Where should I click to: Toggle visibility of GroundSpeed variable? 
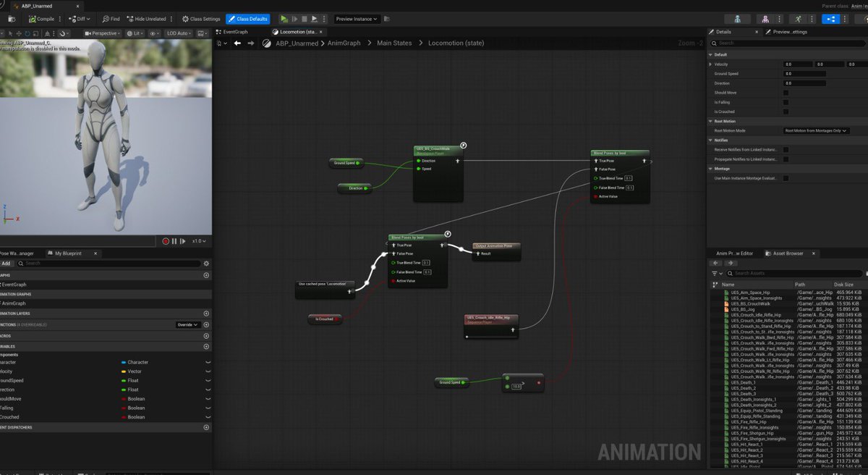pos(208,380)
